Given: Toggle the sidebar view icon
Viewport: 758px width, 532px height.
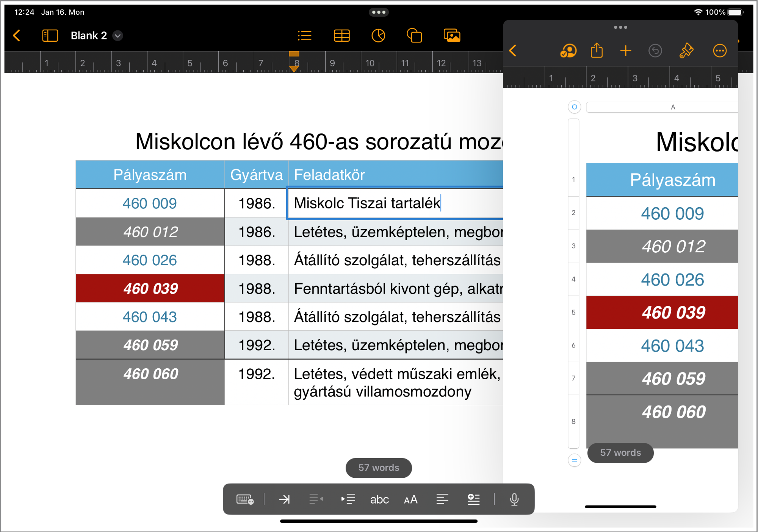Looking at the screenshot, I should (50, 36).
